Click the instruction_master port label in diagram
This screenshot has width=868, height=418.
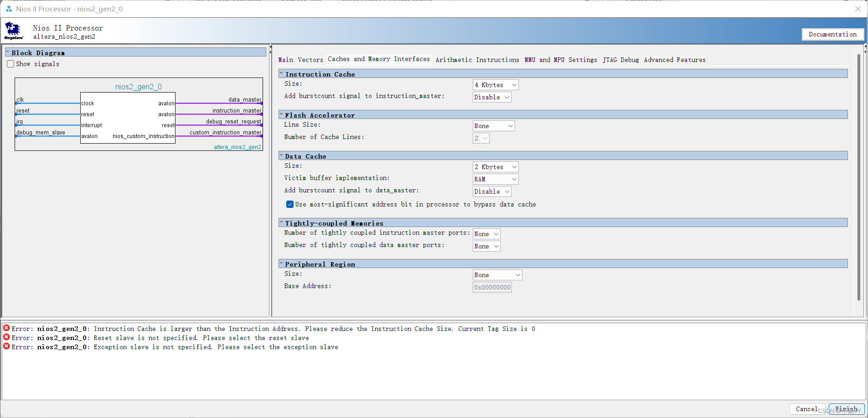pyautogui.click(x=237, y=110)
